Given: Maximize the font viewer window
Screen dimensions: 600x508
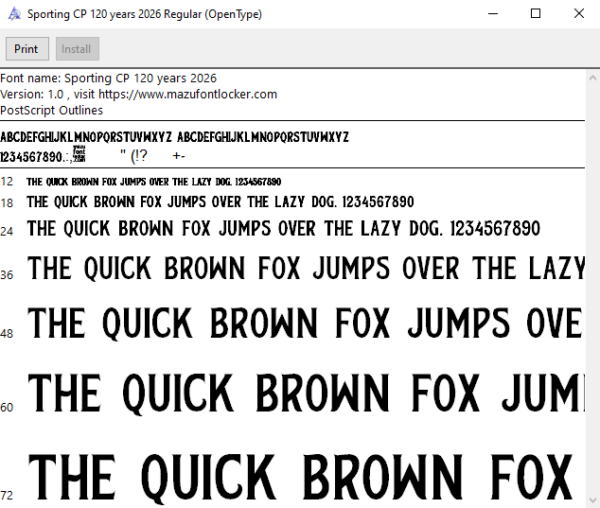Looking at the screenshot, I should coord(536,14).
